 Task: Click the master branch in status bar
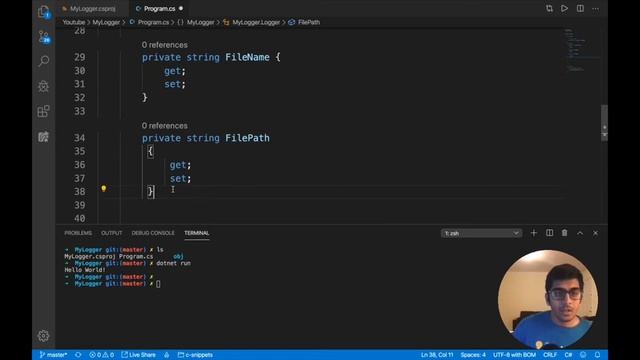click(x=53, y=355)
